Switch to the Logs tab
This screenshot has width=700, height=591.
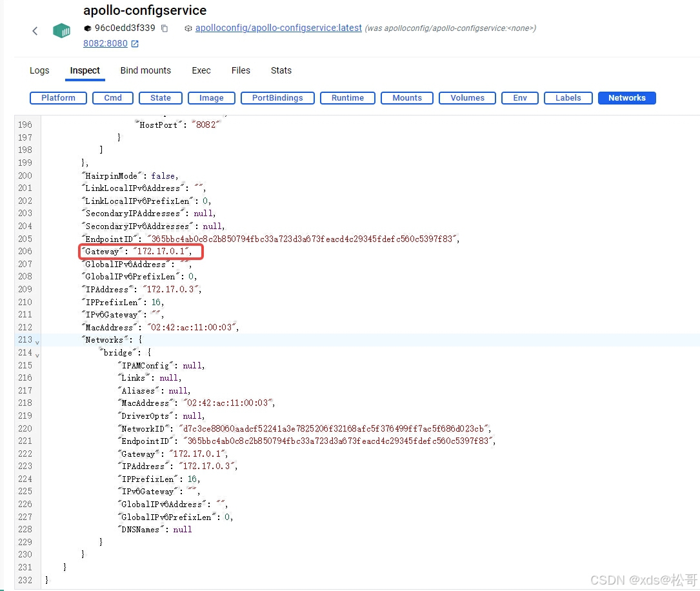click(x=39, y=70)
